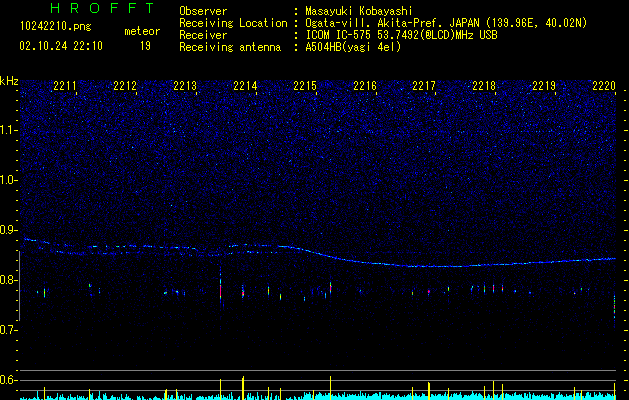Click the 2211 time axis marker
Viewport: 629px width, 400px height.
pos(65,86)
